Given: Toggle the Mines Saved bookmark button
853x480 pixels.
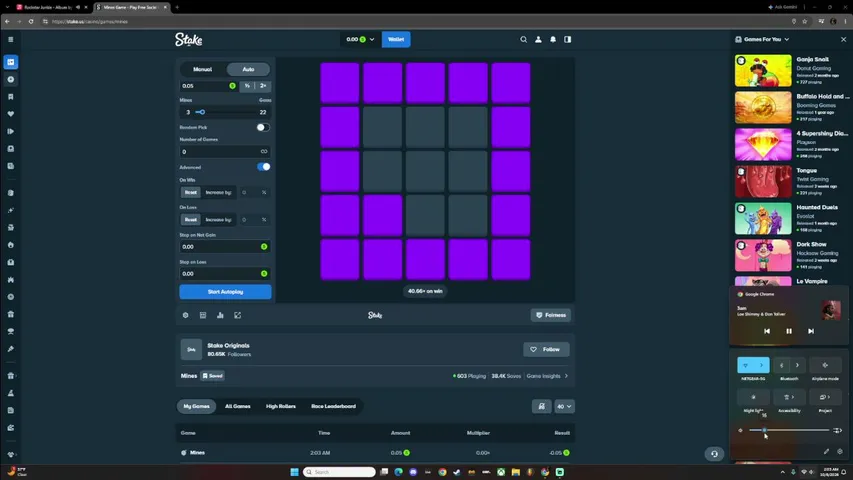Looking at the screenshot, I should coord(213,376).
